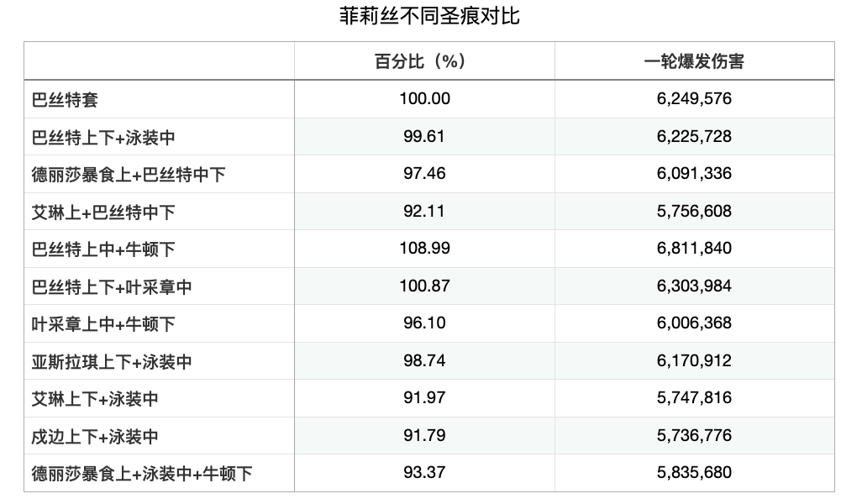
Task: Select the 巴丝特上中+牛顿下 row label
Action: pos(103,249)
